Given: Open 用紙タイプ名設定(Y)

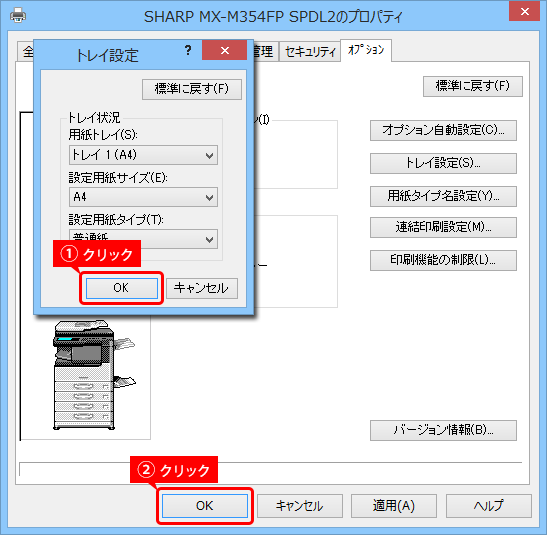Looking at the screenshot, I should [x=443, y=196].
